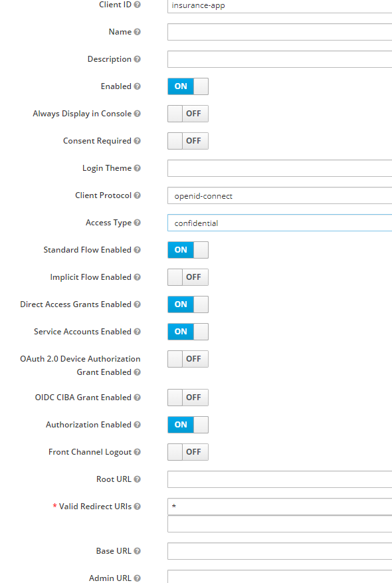Click the Name input field

(x=280, y=32)
